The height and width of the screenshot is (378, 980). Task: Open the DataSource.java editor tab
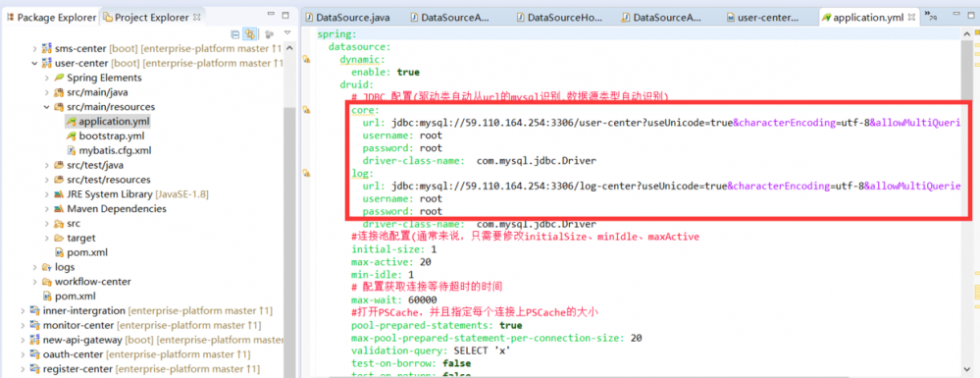pyautogui.click(x=347, y=18)
